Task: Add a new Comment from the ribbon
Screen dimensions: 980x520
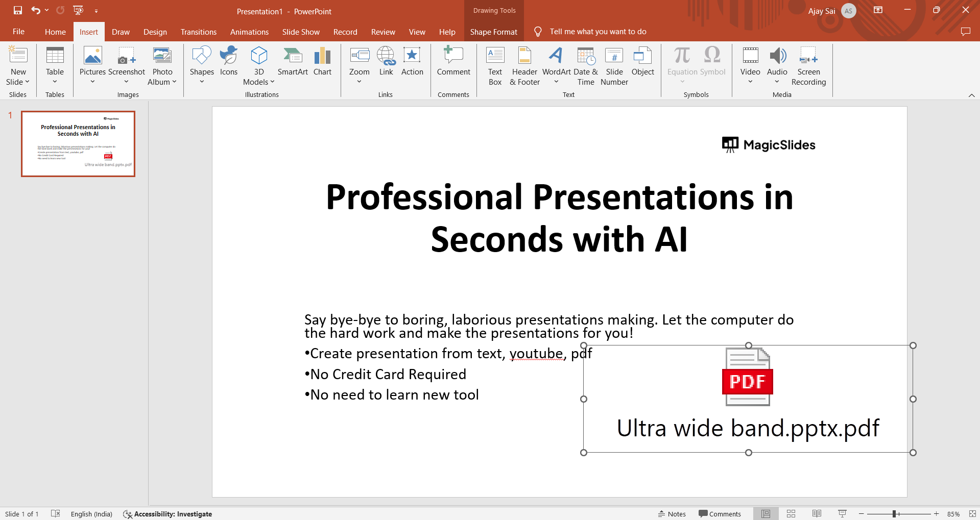Action: pyautogui.click(x=453, y=62)
